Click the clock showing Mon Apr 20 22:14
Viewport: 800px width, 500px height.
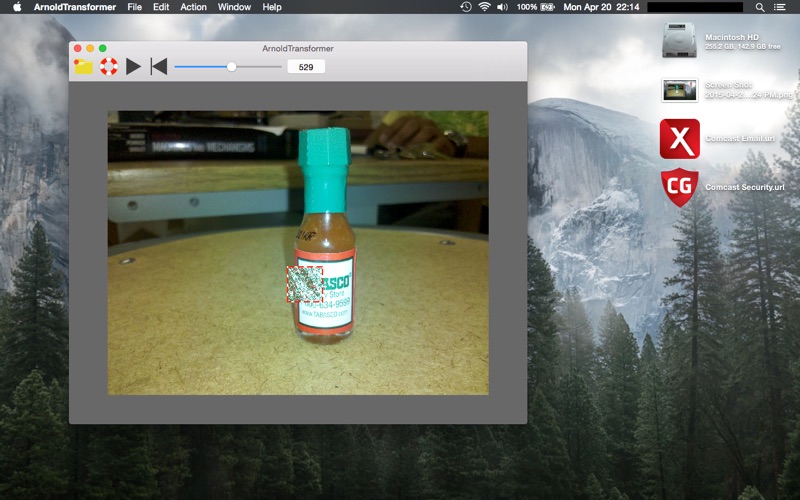coord(601,7)
